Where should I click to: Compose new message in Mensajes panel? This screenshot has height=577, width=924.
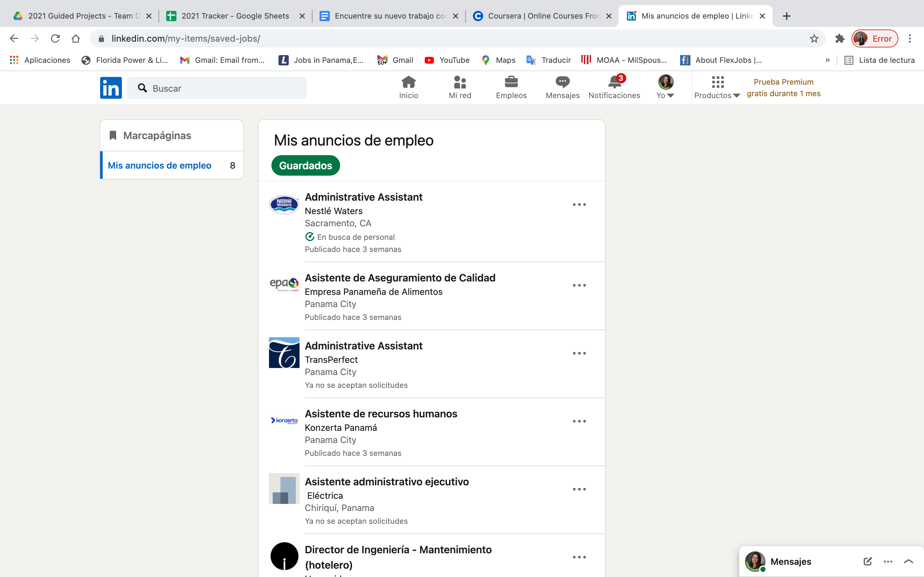867,561
